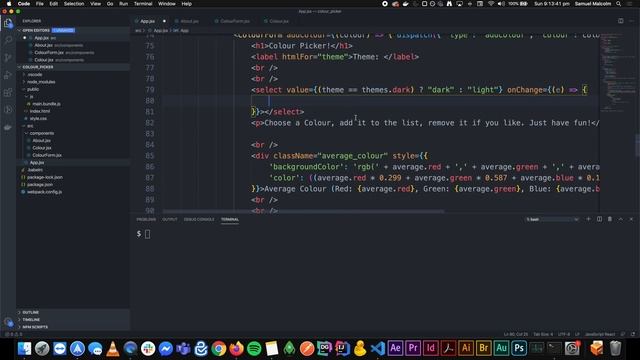
Task: Open the Explorer view in activity bar
Action: pos(8,23)
